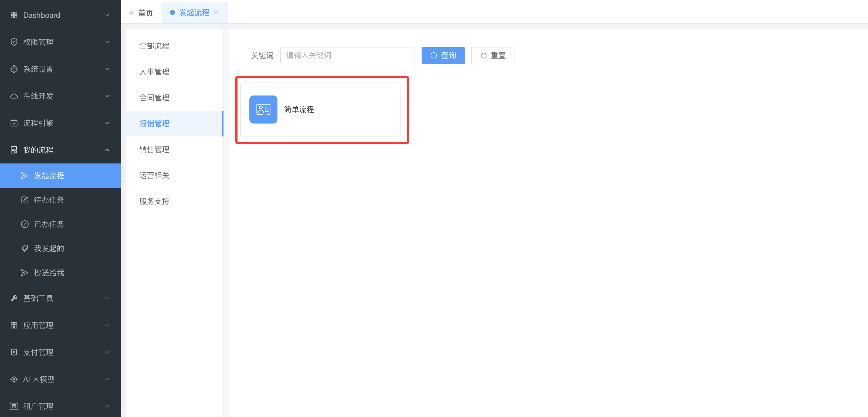Collapse the 我的流程 menu chevron
This screenshot has height=417, width=868.
[107, 150]
